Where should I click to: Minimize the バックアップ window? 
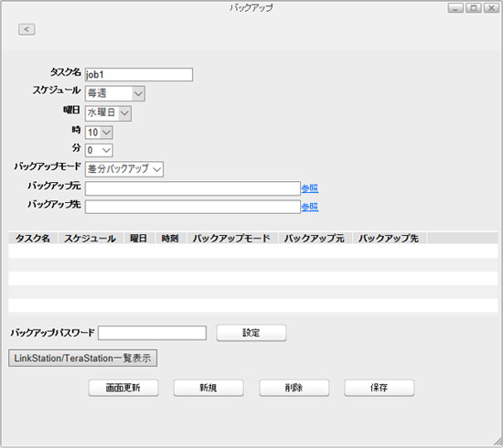coord(455,7)
